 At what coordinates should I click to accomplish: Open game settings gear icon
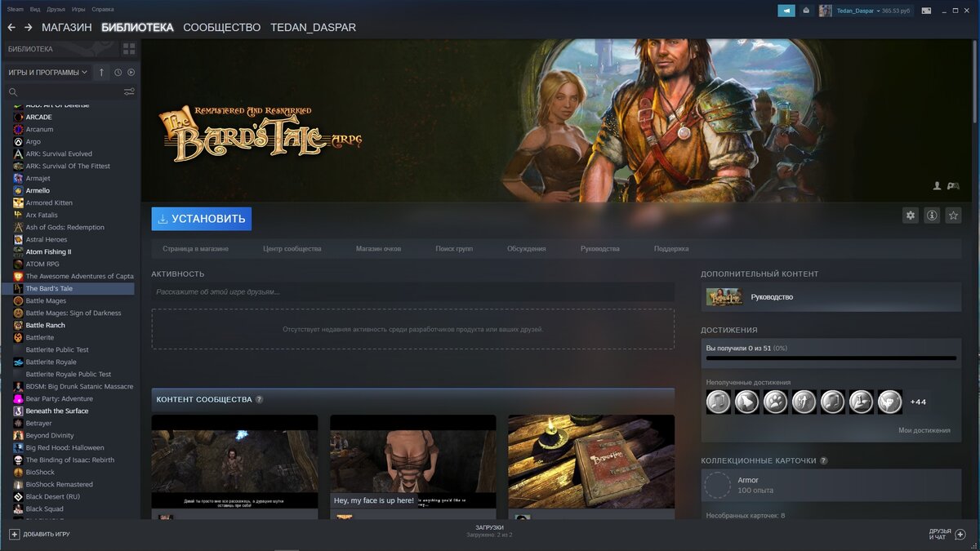910,216
